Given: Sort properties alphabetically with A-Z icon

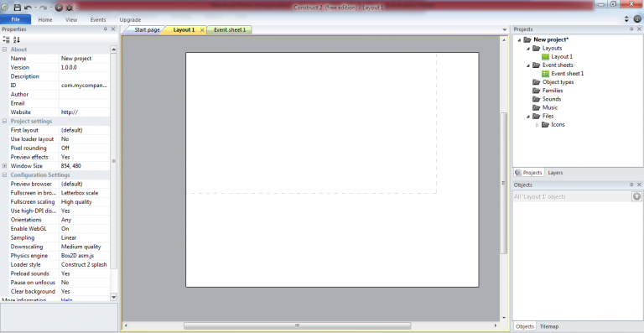Looking at the screenshot, I should tap(17, 39).
